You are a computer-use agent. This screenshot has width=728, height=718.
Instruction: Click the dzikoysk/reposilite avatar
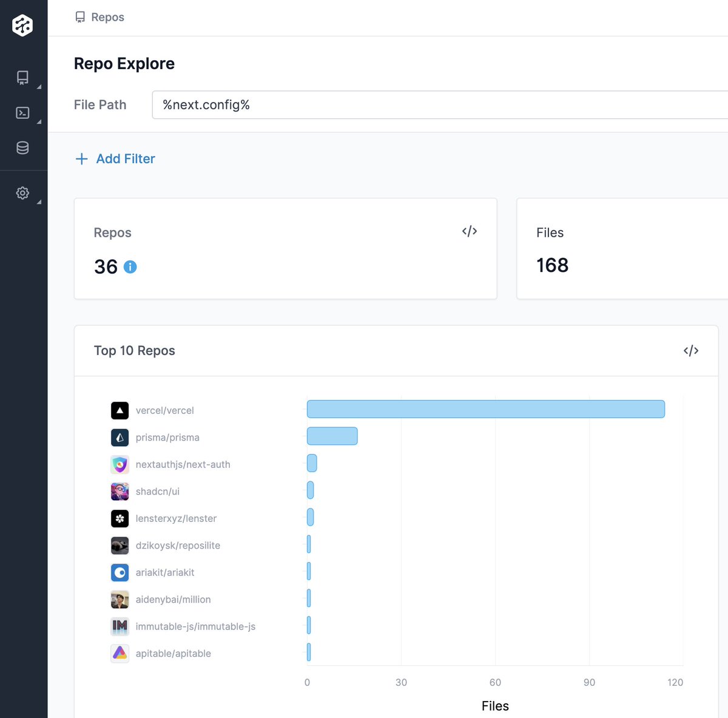[x=120, y=545]
